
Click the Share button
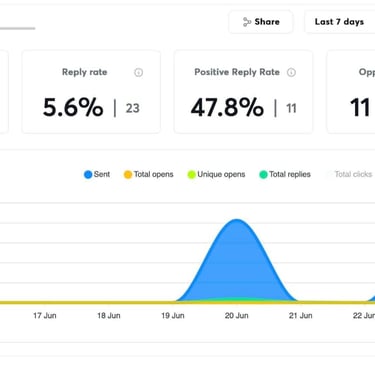click(x=261, y=22)
